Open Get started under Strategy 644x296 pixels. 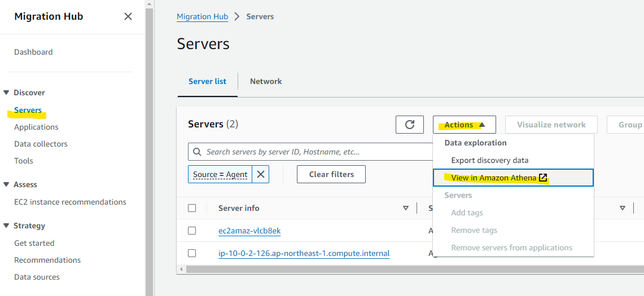click(34, 243)
